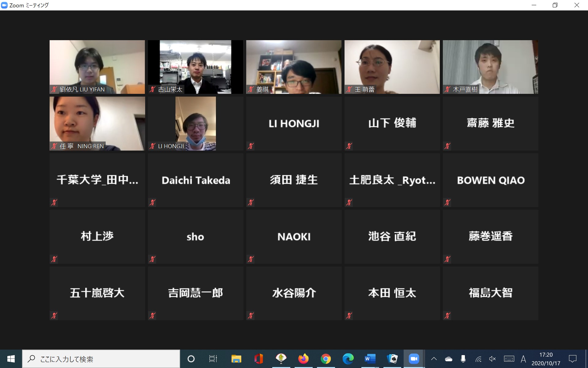Select 姜祺 video thumbnail
This screenshot has width=588, height=368.
[294, 67]
